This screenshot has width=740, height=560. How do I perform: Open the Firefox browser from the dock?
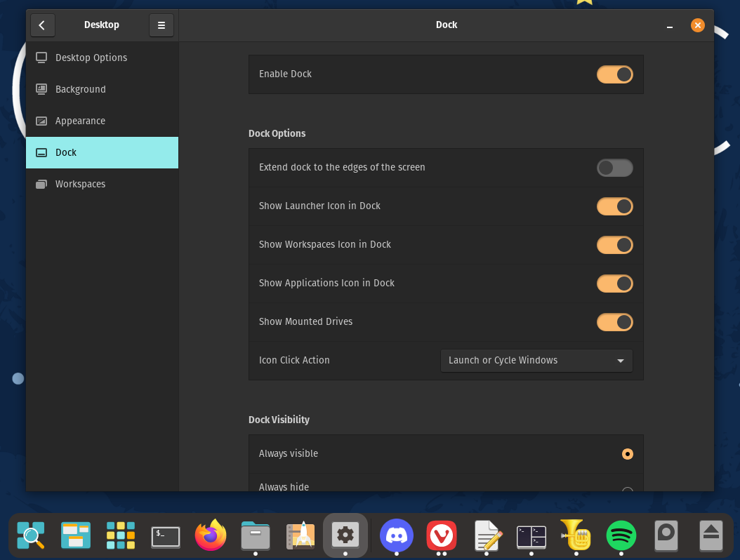click(x=210, y=535)
